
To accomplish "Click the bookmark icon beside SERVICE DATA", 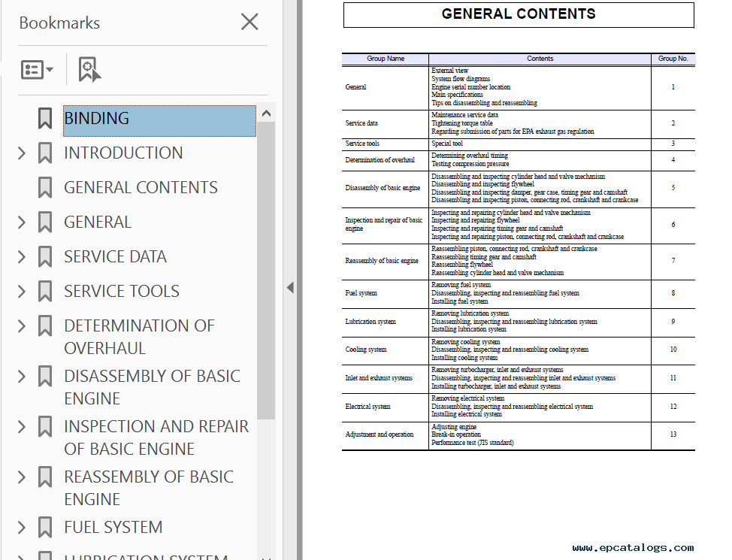I will (x=45, y=257).
